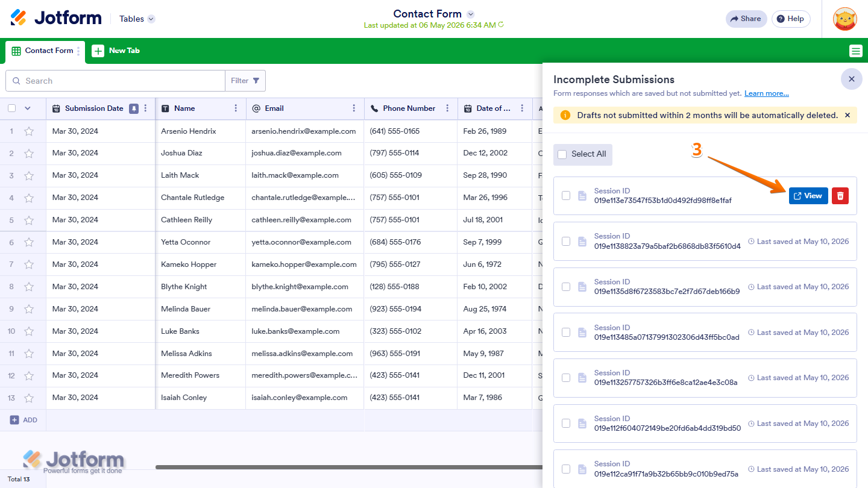
Task: Check the draft ending in ff8e1faf
Action: pyautogui.click(x=566, y=195)
